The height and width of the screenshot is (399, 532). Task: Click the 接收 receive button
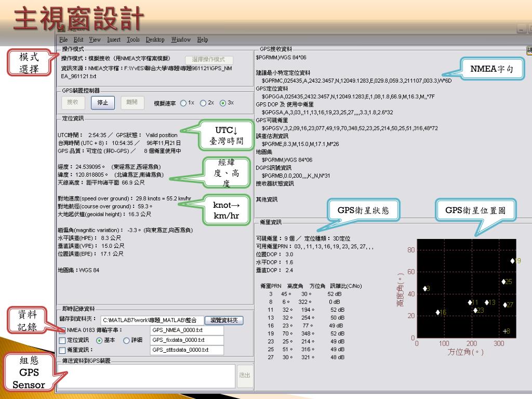[x=73, y=102]
